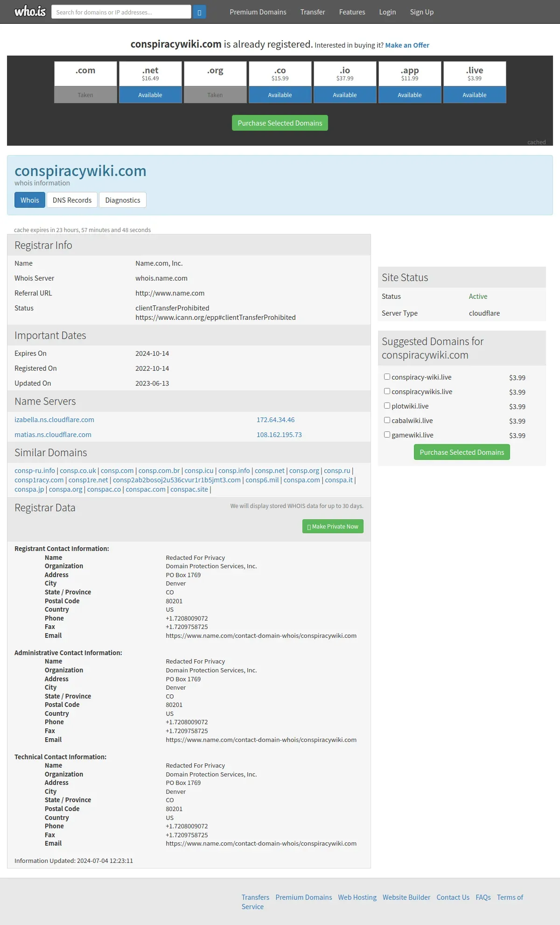Click the blue search button
The image size is (560, 925).
(199, 12)
